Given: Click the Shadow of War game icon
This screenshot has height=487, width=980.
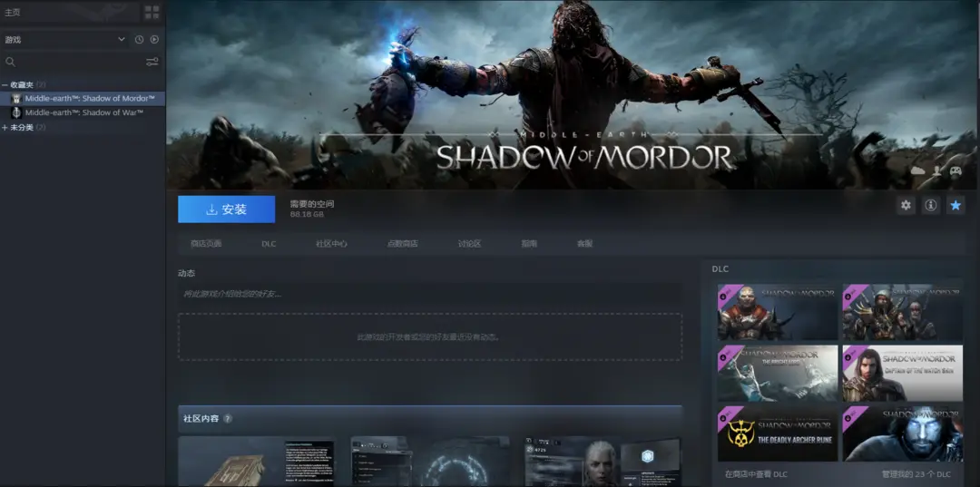Looking at the screenshot, I should 17,113.
